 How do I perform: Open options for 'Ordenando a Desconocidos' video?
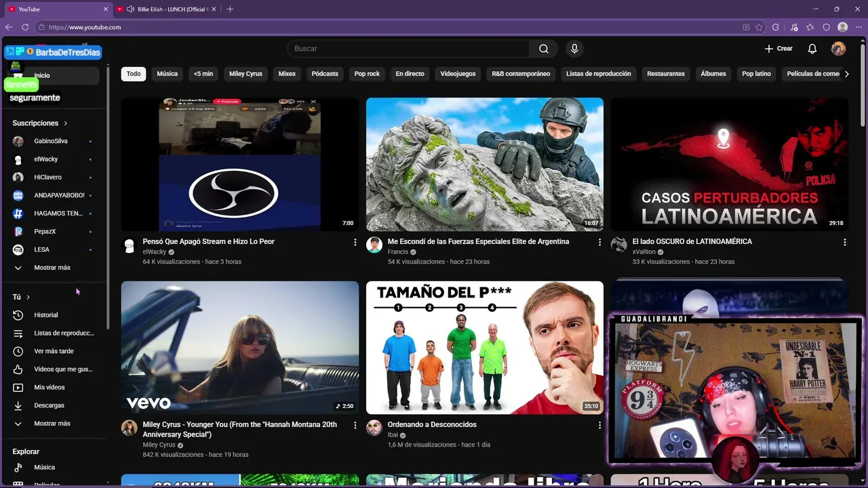point(599,425)
